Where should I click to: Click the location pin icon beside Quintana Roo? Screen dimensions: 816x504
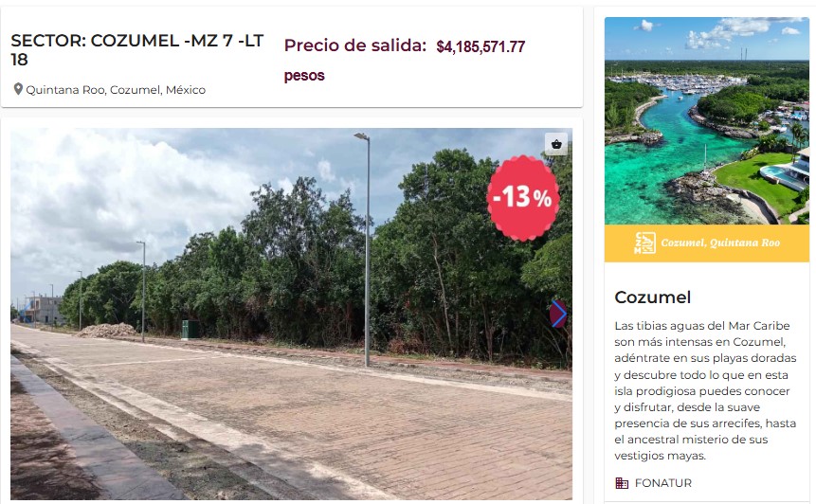tap(18, 89)
